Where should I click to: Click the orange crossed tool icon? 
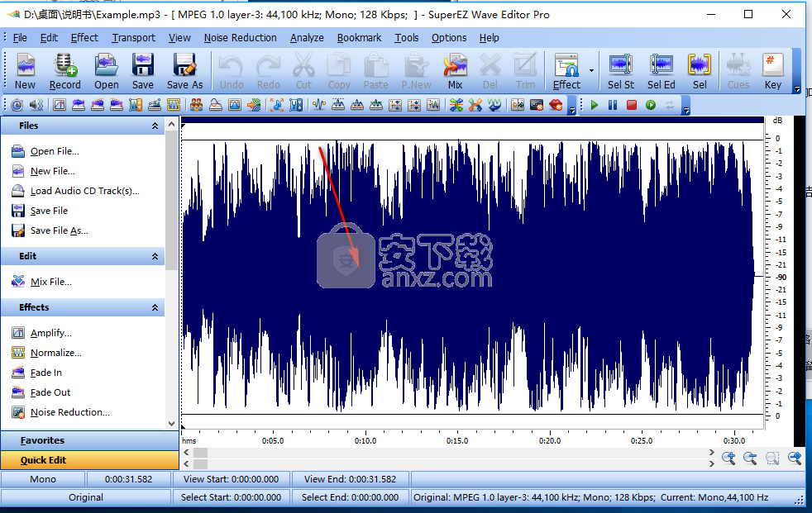tap(475, 106)
